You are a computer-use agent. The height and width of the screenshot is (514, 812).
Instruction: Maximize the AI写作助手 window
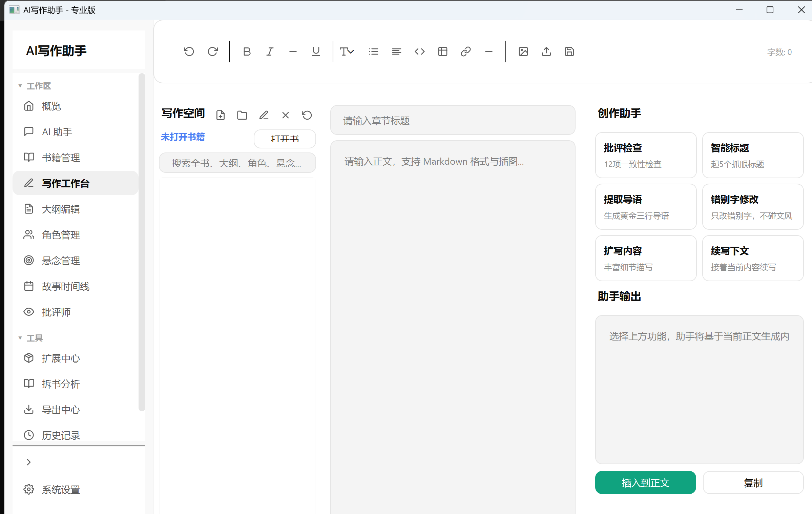tap(770, 10)
